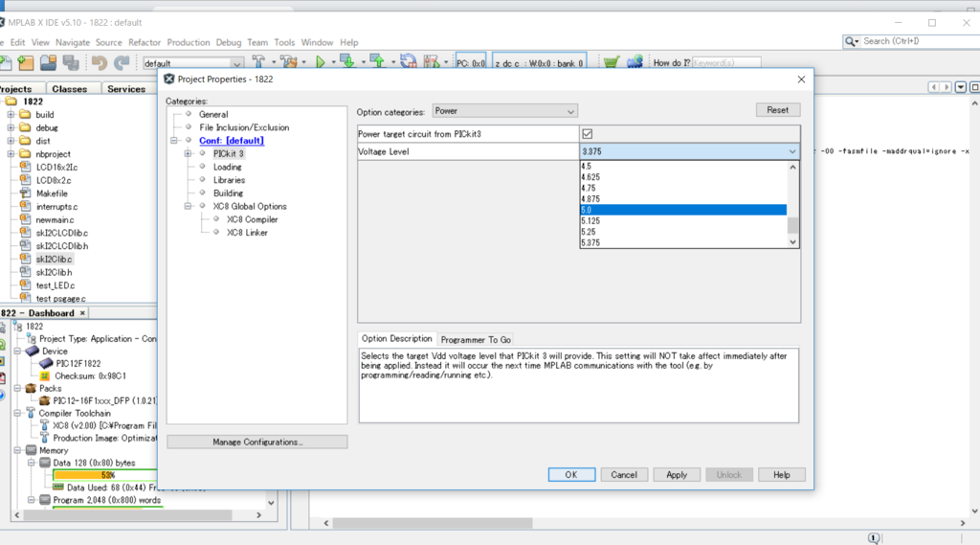
Task: Close the Dashboard tab
Action: pyautogui.click(x=82, y=313)
